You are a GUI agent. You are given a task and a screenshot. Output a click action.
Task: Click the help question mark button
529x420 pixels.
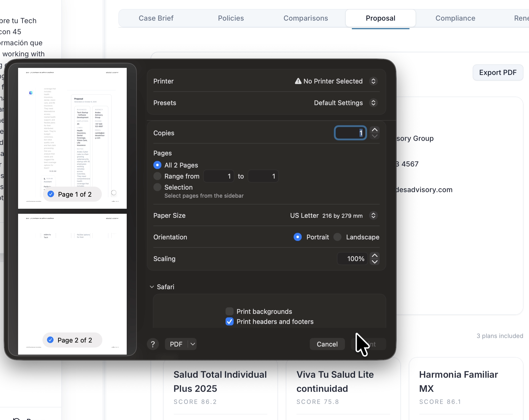153,344
